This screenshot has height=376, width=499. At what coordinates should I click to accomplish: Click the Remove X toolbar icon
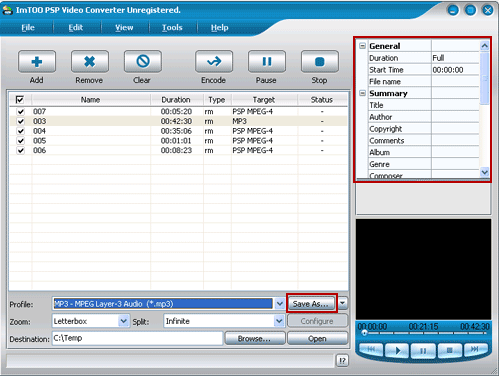[x=90, y=62]
